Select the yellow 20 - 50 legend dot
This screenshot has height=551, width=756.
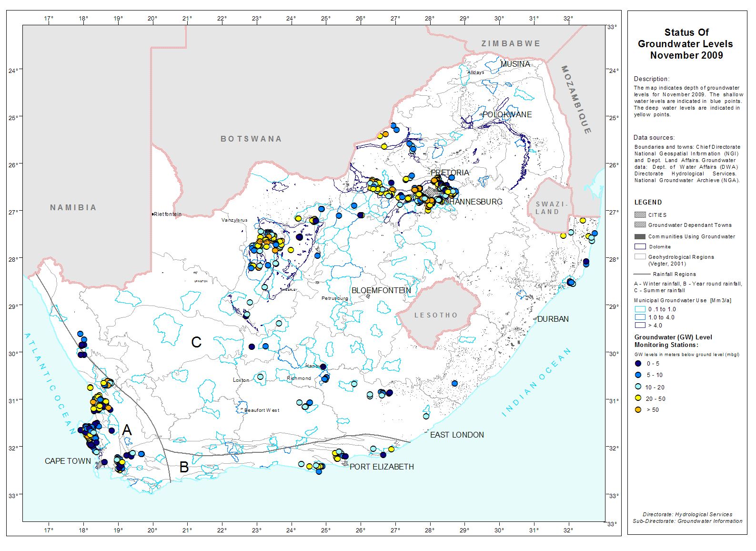pyautogui.click(x=638, y=398)
